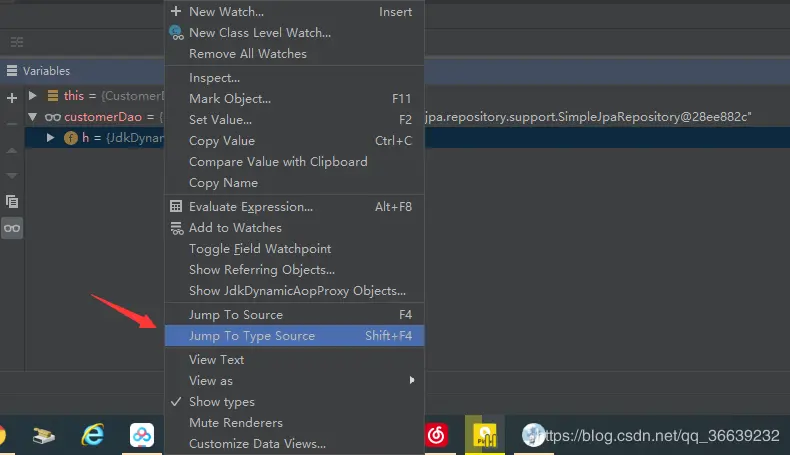Toggle the Show types checked option

point(294,402)
